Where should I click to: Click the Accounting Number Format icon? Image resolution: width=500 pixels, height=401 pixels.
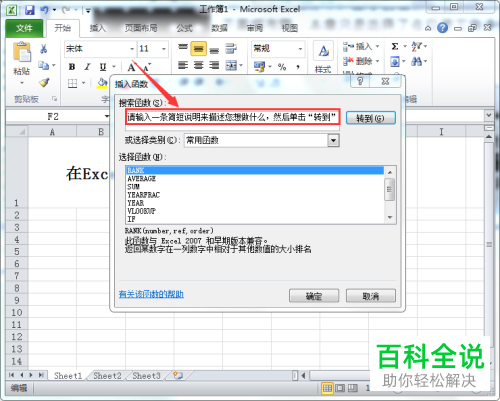(x=259, y=67)
